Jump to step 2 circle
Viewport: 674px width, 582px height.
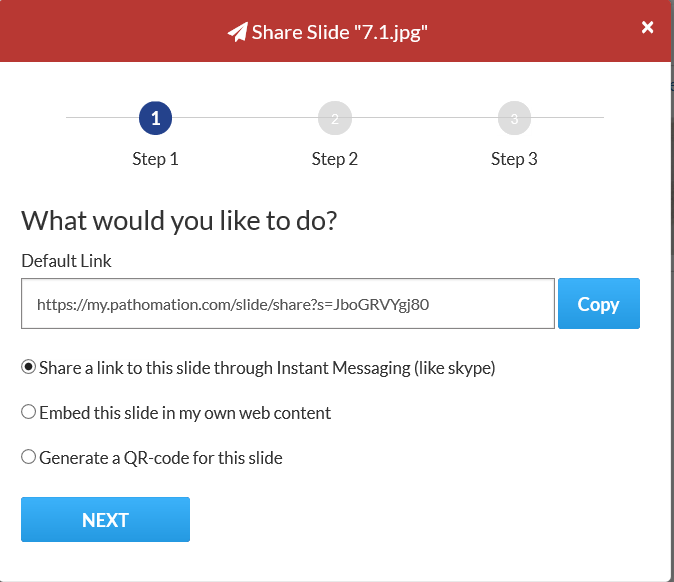(334, 119)
